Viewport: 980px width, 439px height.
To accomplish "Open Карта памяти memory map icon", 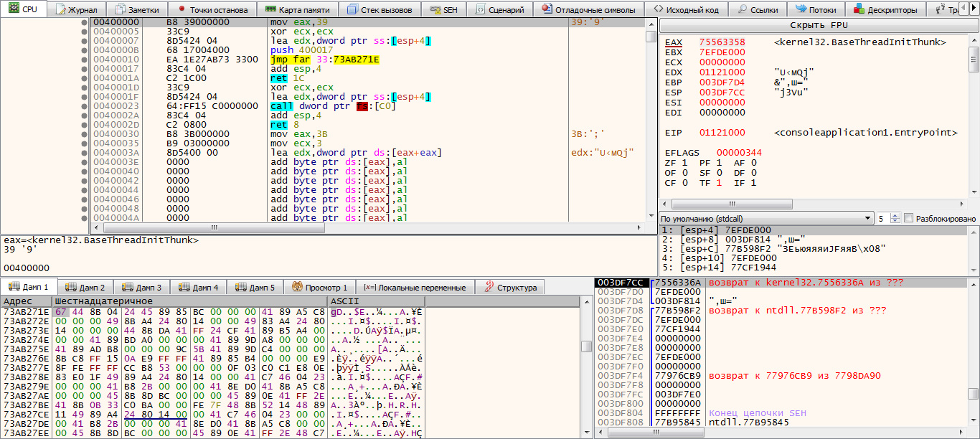I will tap(270, 10).
